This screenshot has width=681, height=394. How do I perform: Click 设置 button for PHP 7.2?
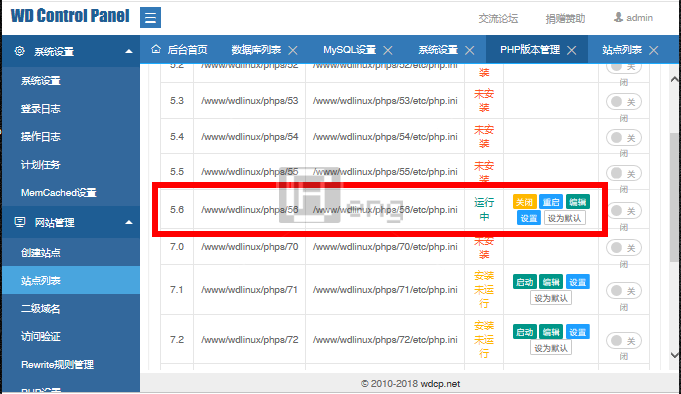578,332
